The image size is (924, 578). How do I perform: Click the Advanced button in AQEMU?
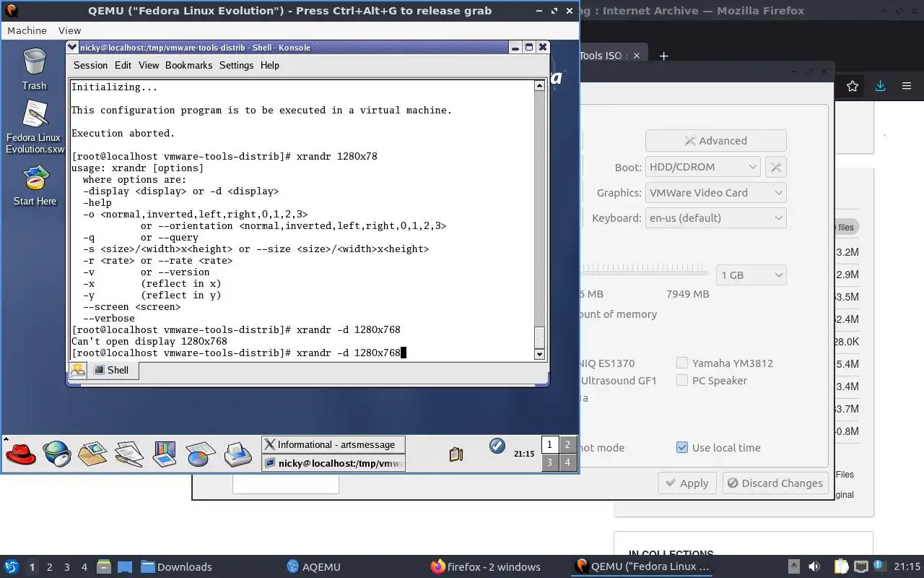point(715,141)
